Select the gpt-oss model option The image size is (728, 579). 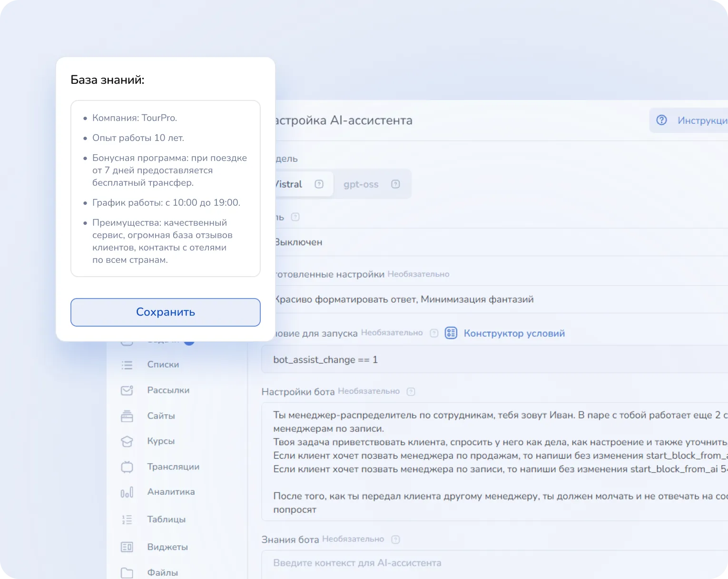tap(361, 184)
